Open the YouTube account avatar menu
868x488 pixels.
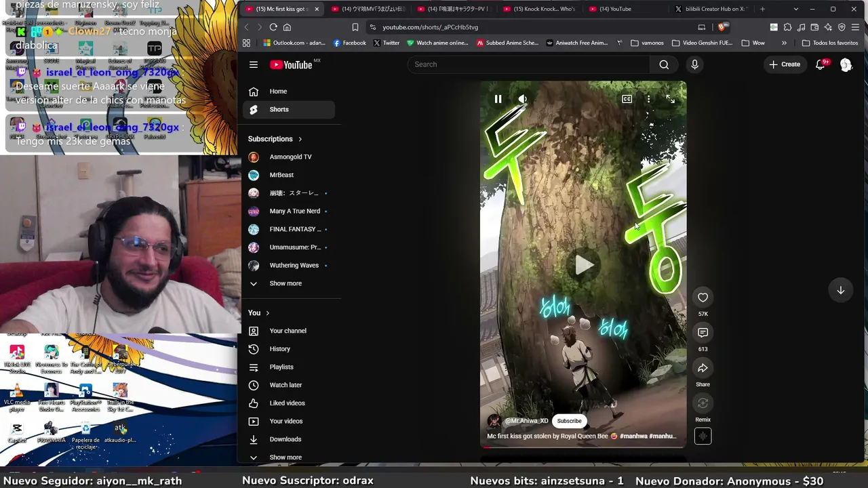click(846, 64)
